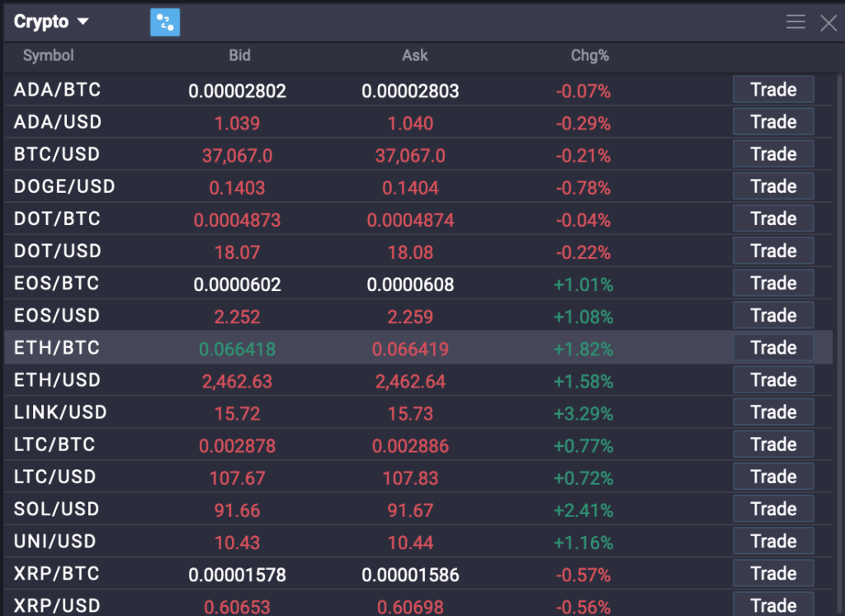The height and width of the screenshot is (616, 845).
Task: Trade the LINK/USD pair
Action: [x=772, y=411]
